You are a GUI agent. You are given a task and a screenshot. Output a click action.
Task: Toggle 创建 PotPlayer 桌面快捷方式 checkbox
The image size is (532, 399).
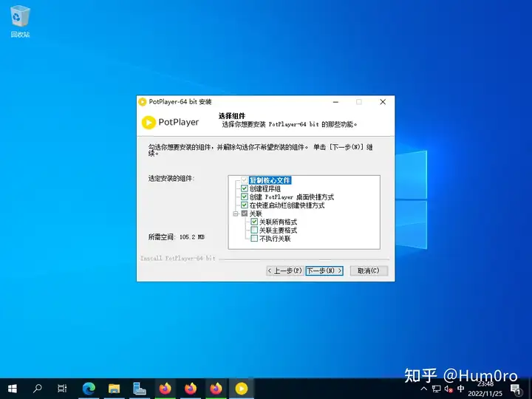tap(245, 197)
